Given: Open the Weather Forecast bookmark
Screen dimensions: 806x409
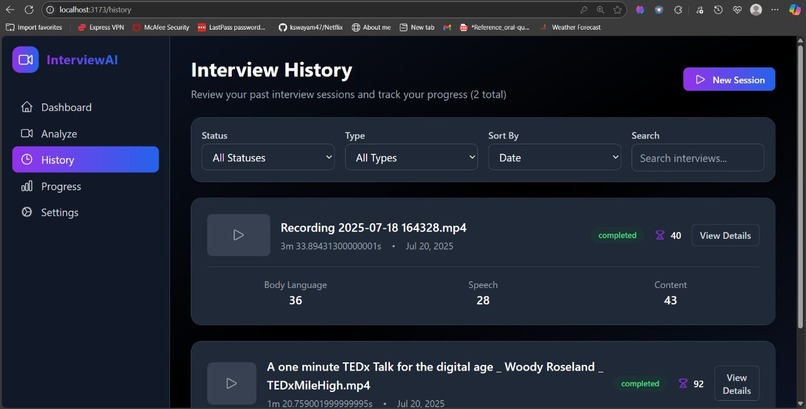Looking at the screenshot, I should coord(570,27).
